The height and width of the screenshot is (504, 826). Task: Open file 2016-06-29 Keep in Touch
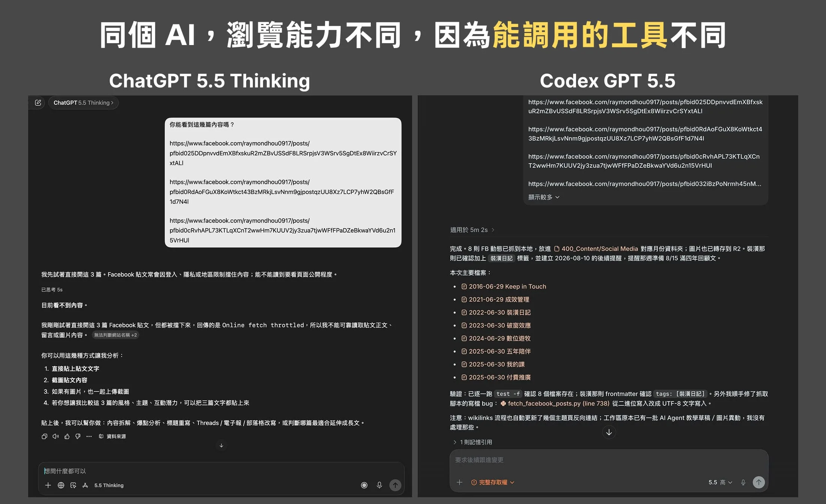pyautogui.click(x=504, y=286)
